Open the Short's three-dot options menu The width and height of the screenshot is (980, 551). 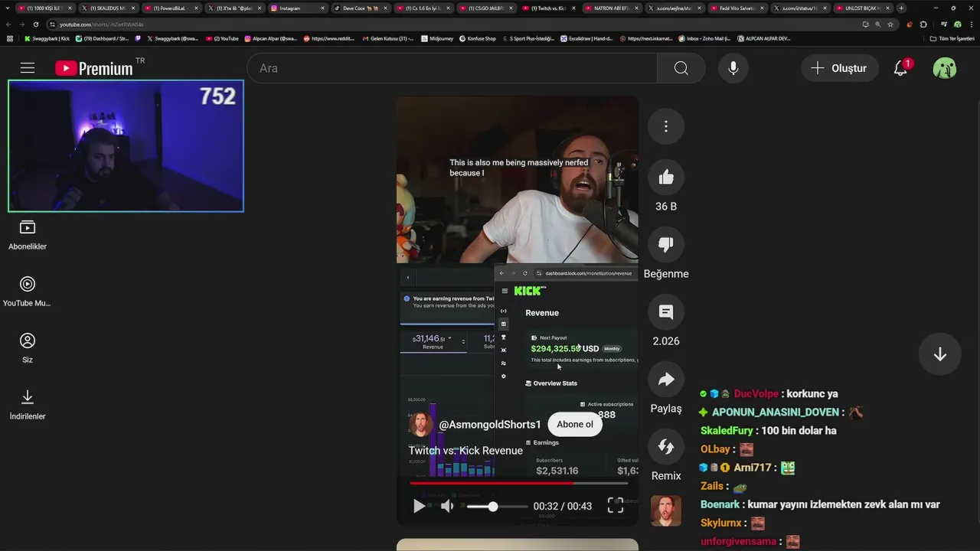(x=666, y=126)
